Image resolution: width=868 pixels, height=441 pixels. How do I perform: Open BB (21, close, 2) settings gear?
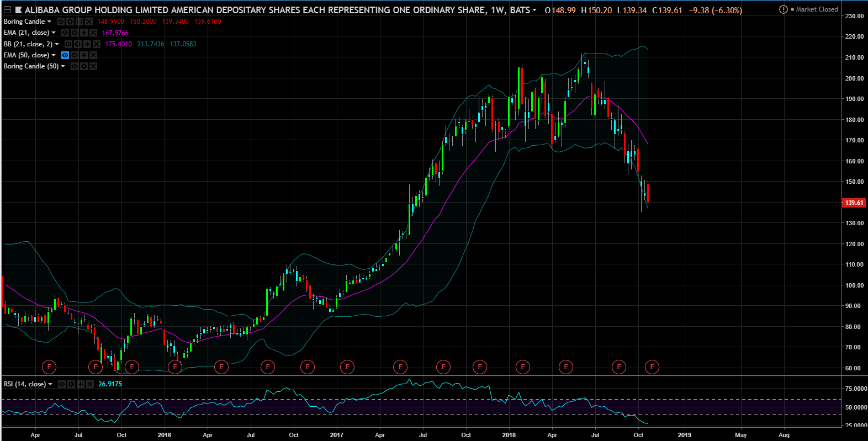pyautogui.click(x=78, y=44)
